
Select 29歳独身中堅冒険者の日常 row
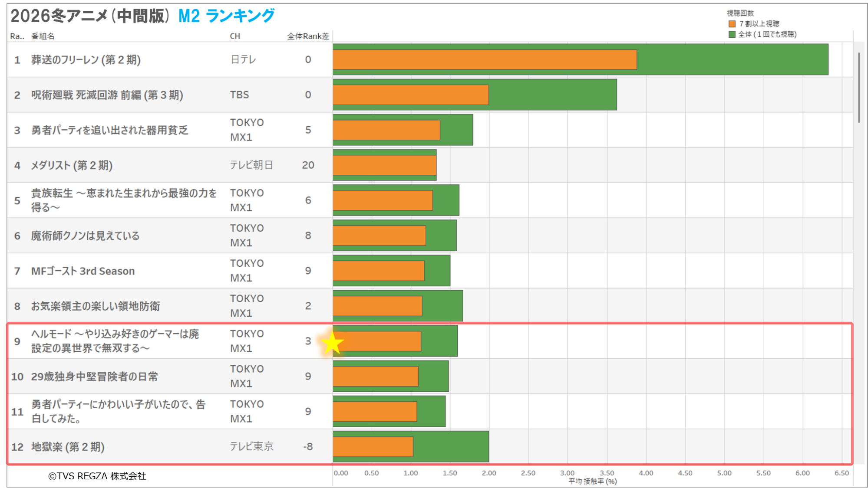click(x=95, y=377)
